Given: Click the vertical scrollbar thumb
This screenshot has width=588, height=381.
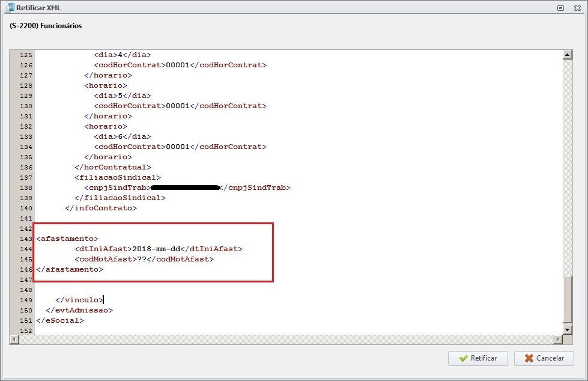Looking at the screenshot, I should [x=568, y=299].
